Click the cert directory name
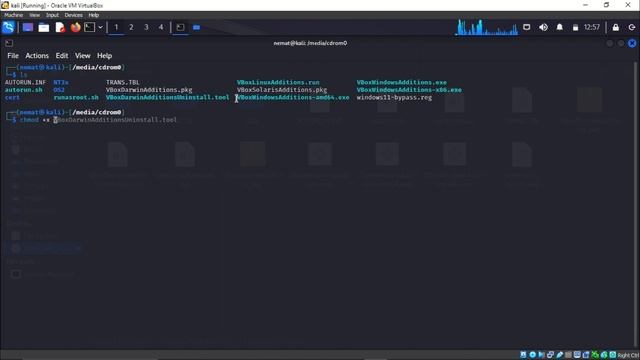This screenshot has height=360, width=640. [12, 98]
